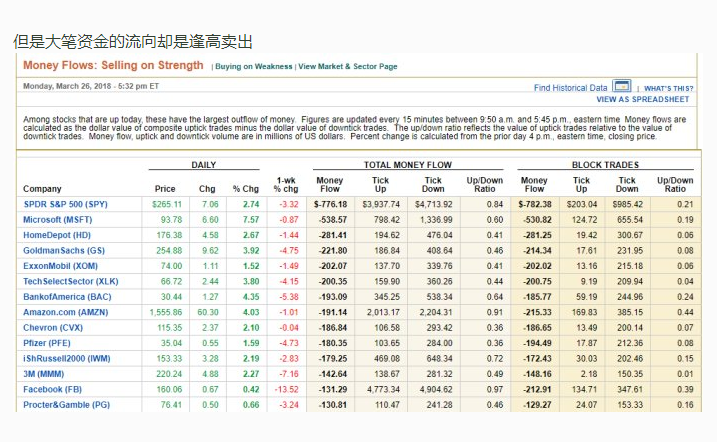Select Pfizer (PFE) company link

pos(48,343)
